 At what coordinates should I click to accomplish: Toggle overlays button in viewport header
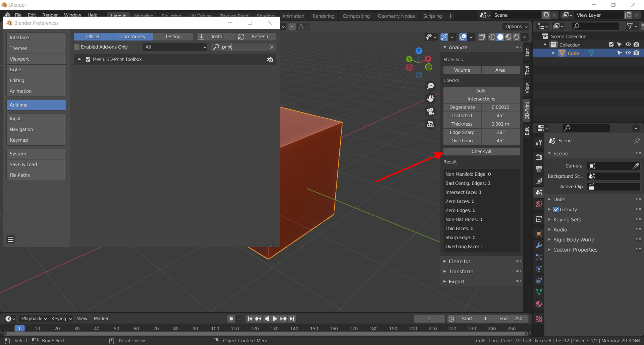tap(463, 37)
